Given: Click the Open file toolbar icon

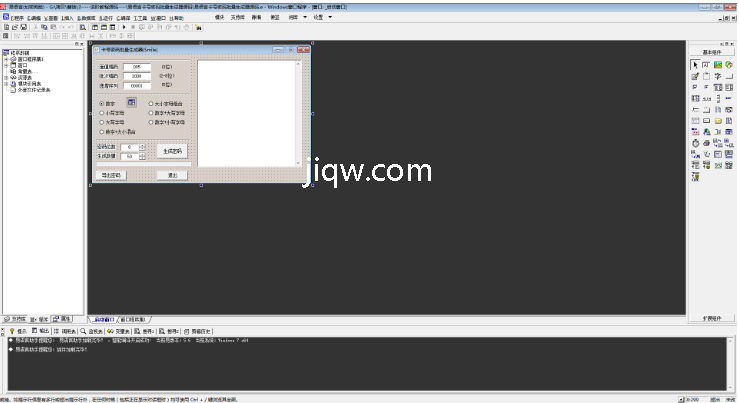Looking at the screenshot, I should tap(14, 27).
